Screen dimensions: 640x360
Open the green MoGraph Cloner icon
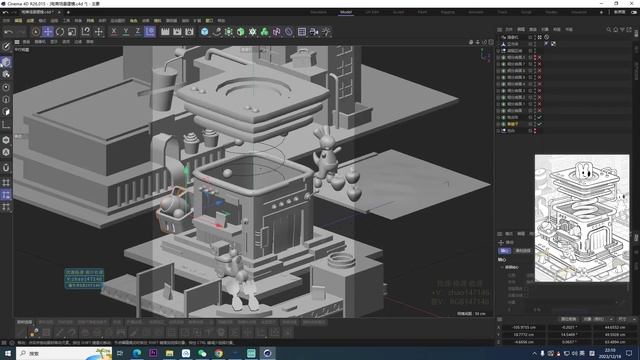(264, 32)
